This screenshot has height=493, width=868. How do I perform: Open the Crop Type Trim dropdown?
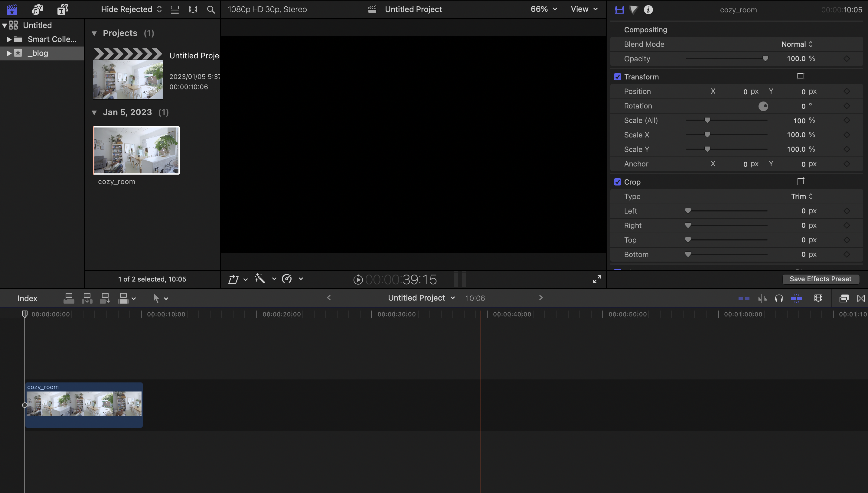[801, 196]
